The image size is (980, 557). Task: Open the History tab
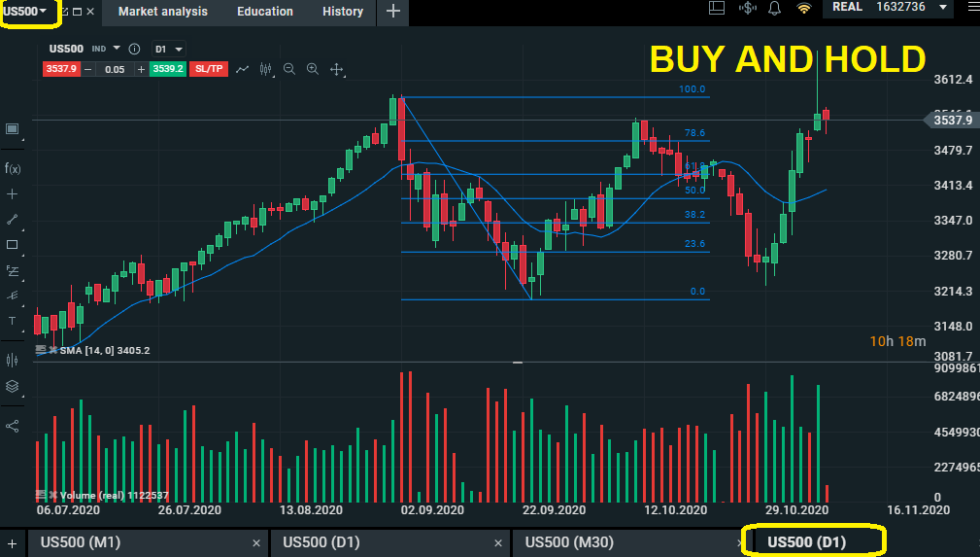pos(343,12)
